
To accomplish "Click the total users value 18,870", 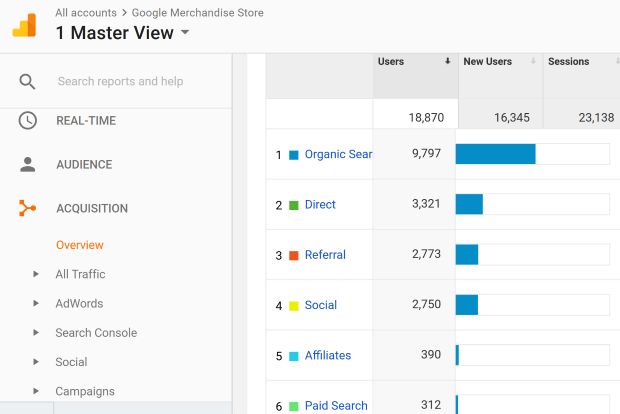I will point(426,117).
